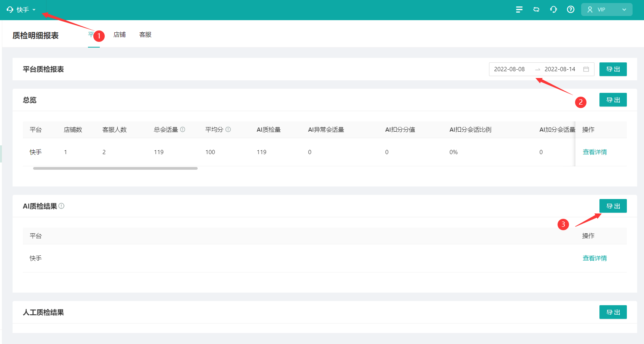Click the 客服人数 column header
The image size is (644, 344).
pos(115,130)
